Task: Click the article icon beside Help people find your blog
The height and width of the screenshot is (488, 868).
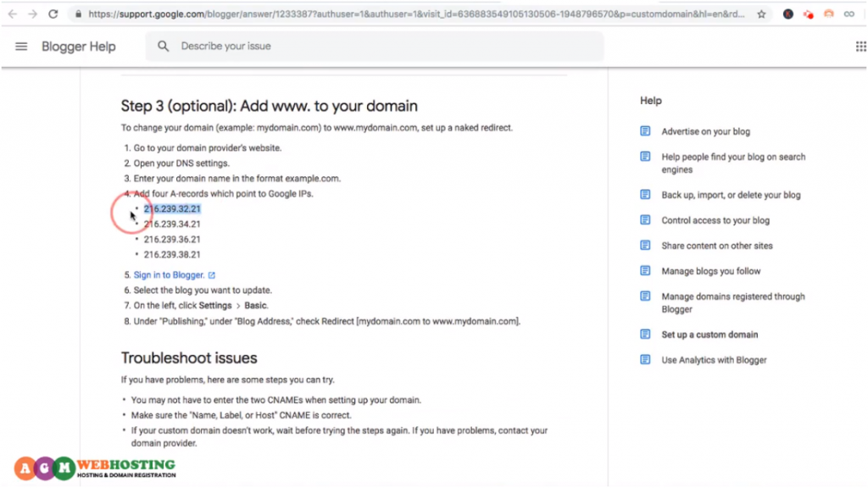Action: click(645, 157)
